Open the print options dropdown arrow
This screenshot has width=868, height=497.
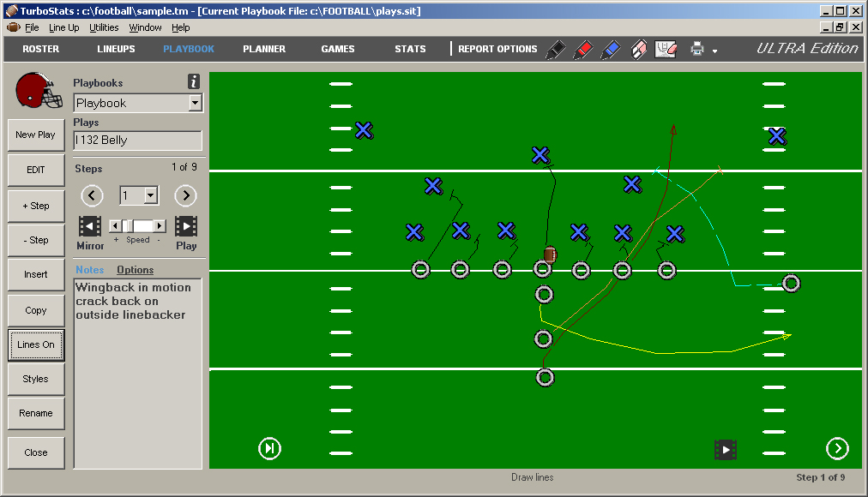714,51
